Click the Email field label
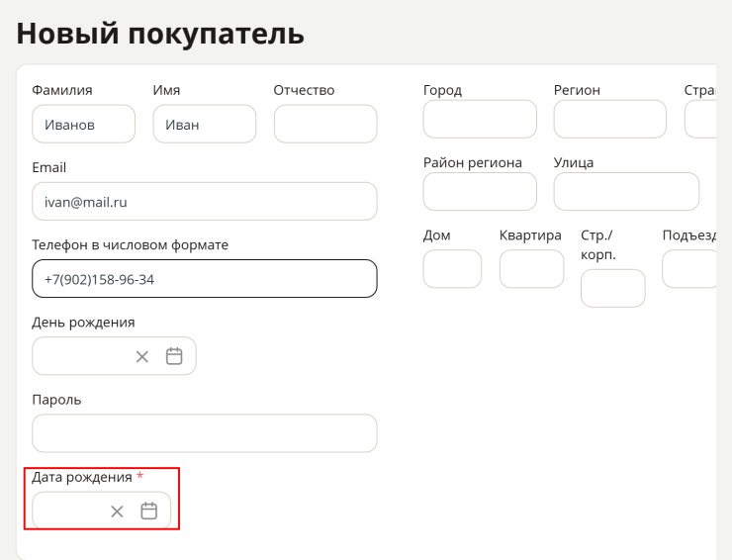Viewport: 732px width, 560px height. pyautogui.click(x=49, y=167)
